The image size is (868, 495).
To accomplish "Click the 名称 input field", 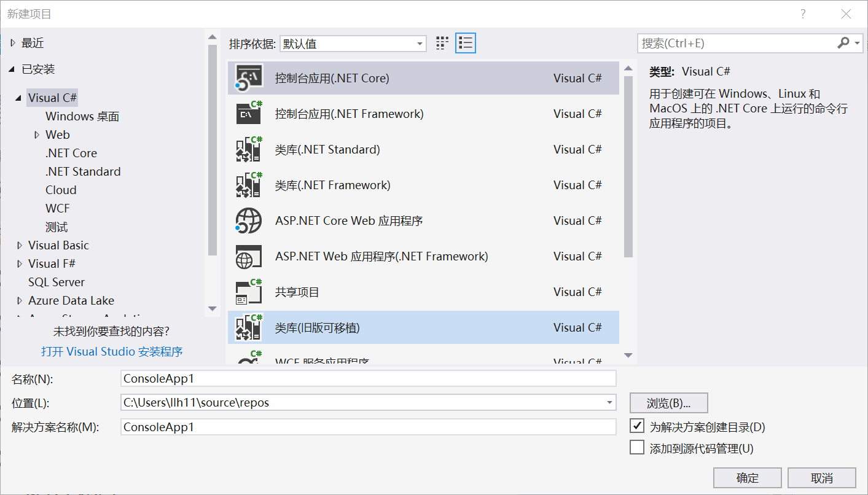I will 368,379.
